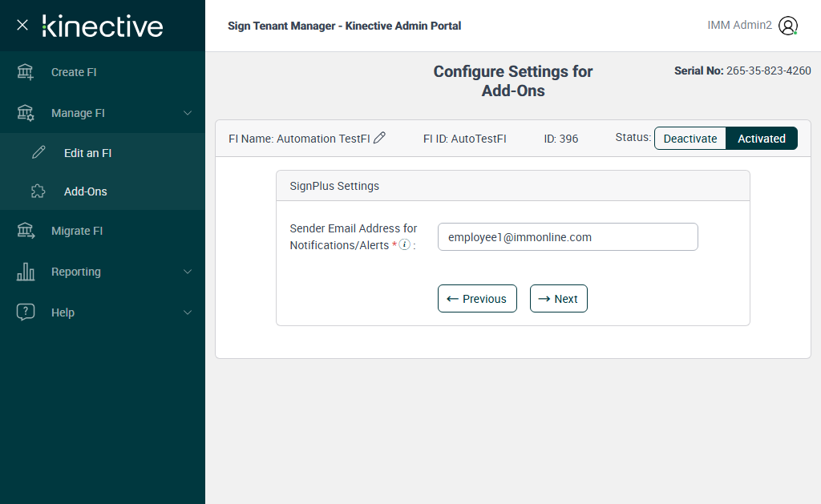Click the info icon next to Notifications/Alerts
The image size is (821, 504).
[405, 244]
